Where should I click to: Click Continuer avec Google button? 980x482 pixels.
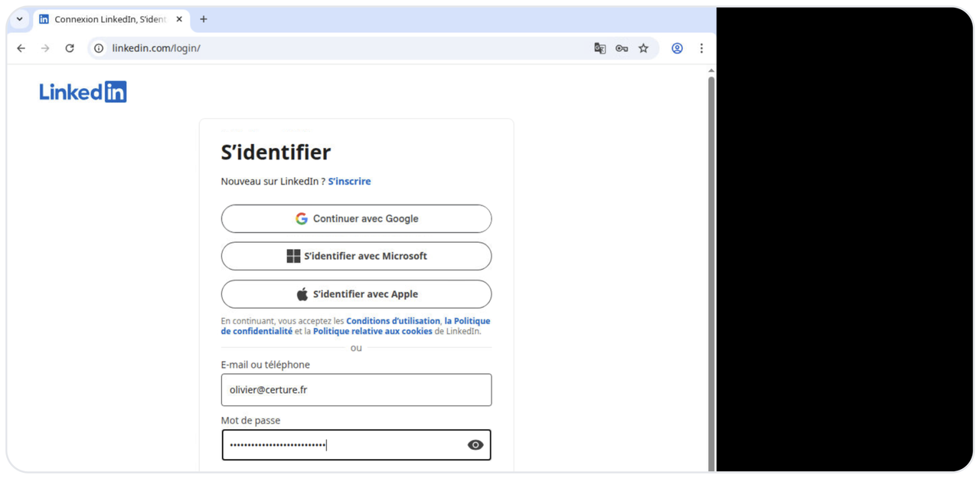[x=356, y=218]
